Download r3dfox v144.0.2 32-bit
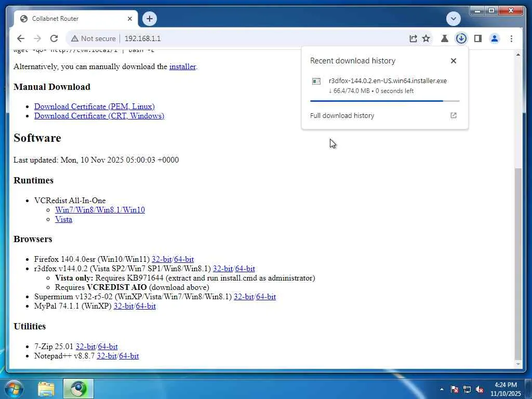 222,269
